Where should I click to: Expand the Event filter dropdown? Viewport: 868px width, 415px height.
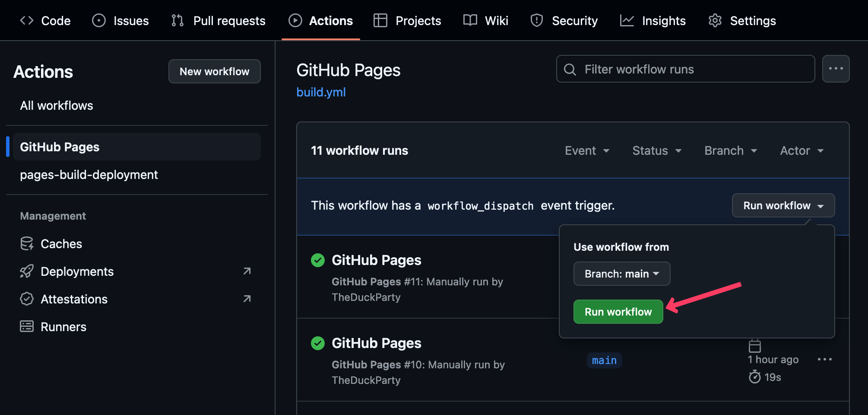pyautogui.click(x=587, y=150)
